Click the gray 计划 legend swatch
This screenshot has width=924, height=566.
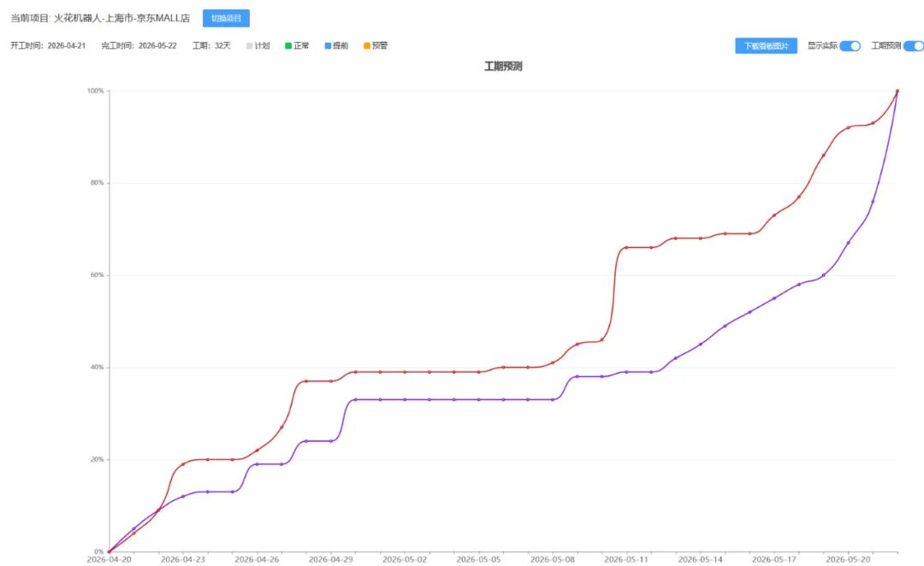point(249,46)
